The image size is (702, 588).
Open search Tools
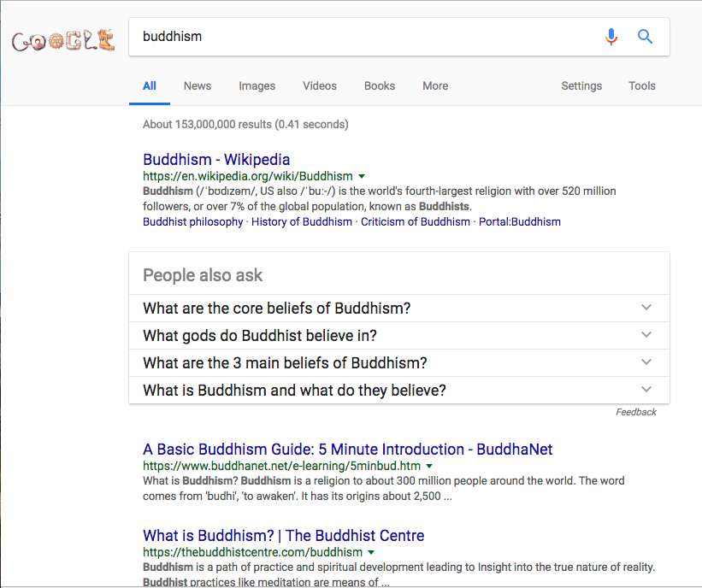click(x=642, y=86)
